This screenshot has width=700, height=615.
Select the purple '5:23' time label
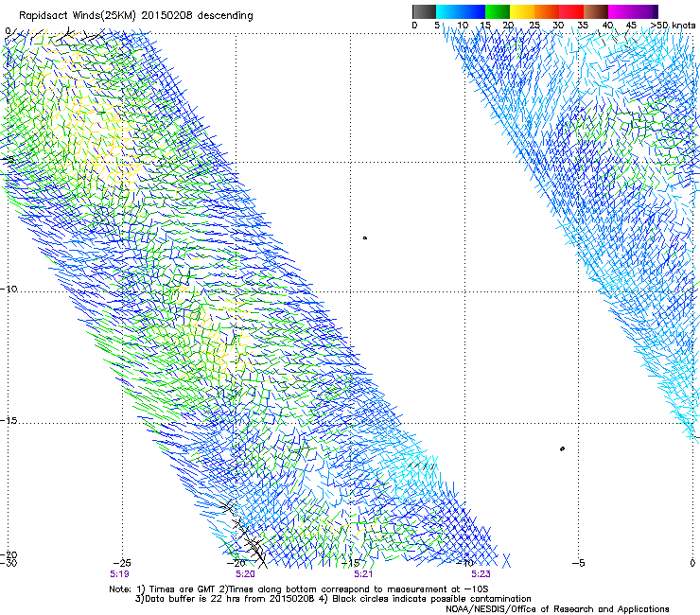pyautogui.click(x=481, y=574)
